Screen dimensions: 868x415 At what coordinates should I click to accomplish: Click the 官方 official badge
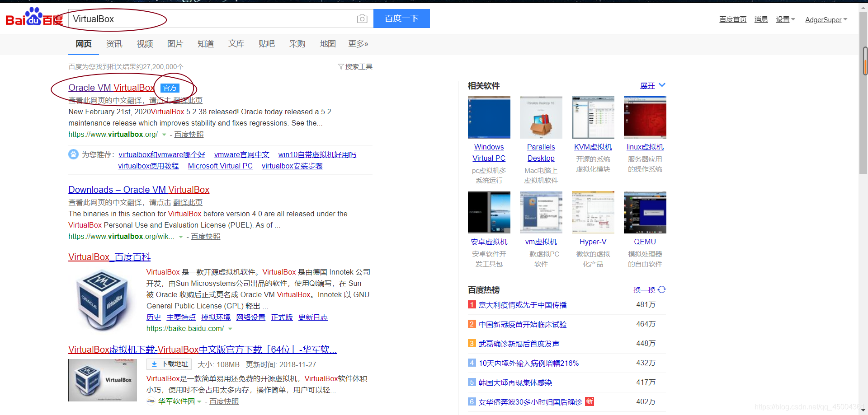pos(170,88)
